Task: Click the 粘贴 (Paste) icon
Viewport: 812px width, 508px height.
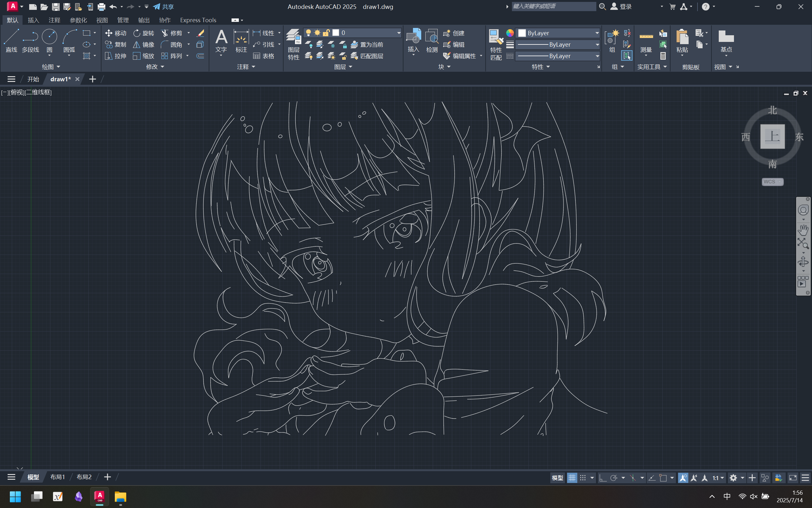Action: coord(682,41)
